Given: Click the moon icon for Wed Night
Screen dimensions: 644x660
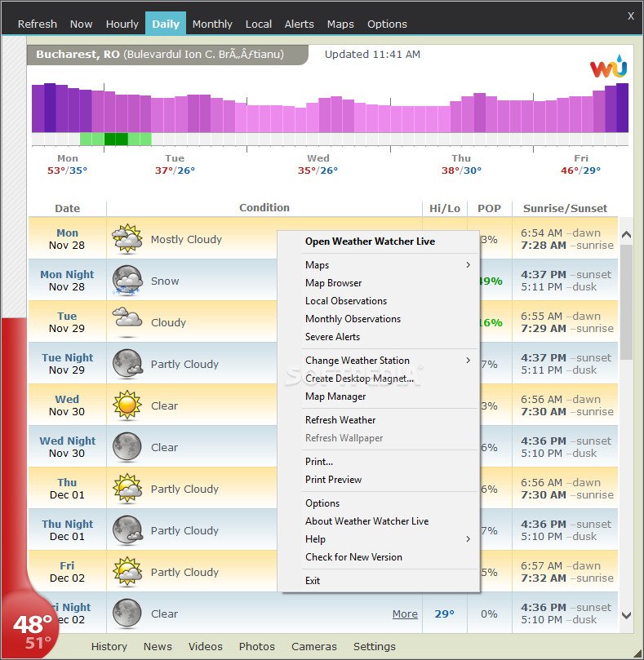Looking at the screenshot, I should click(127, 446).
